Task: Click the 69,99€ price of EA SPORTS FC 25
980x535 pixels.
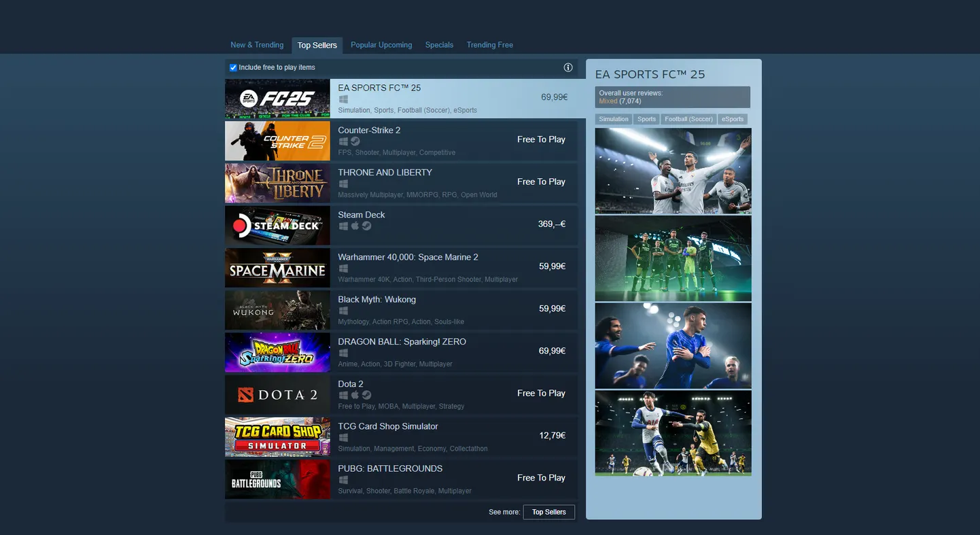Action: [555, 97]
